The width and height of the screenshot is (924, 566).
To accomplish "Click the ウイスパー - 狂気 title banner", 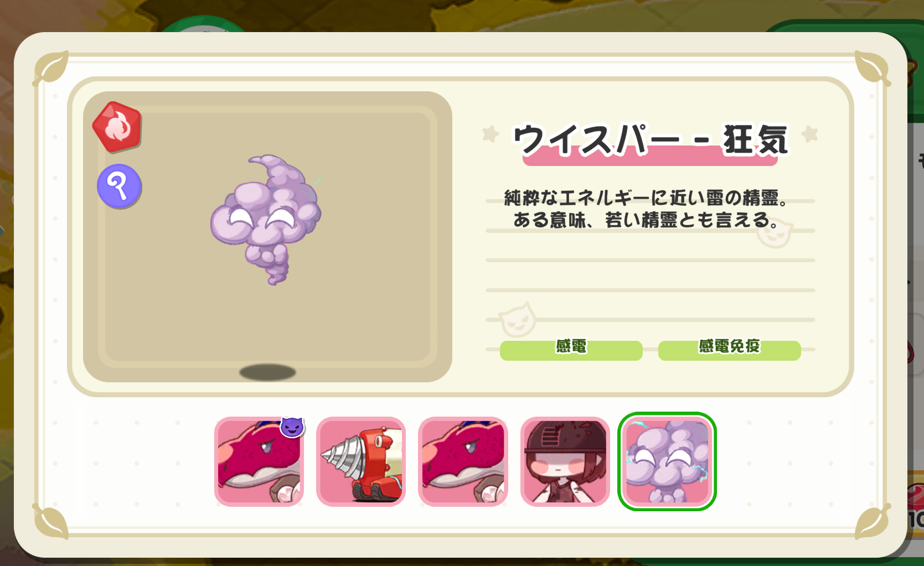I will click(x=651, y=142).
